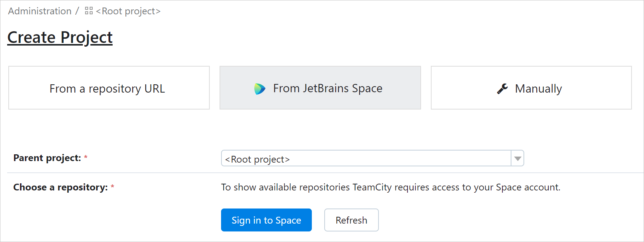Click the Space access requirement message
Screen dimensions: 644x242
[x=391, y=187]
